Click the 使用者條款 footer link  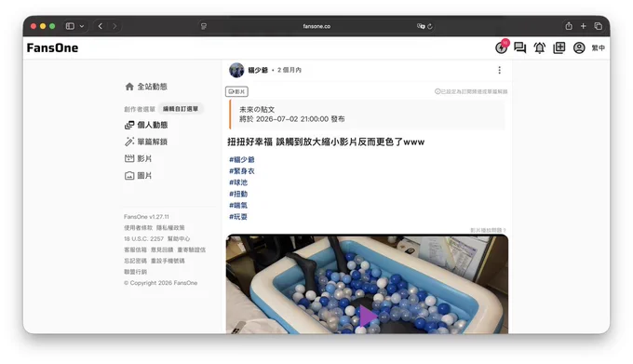[x=138, y=227]
